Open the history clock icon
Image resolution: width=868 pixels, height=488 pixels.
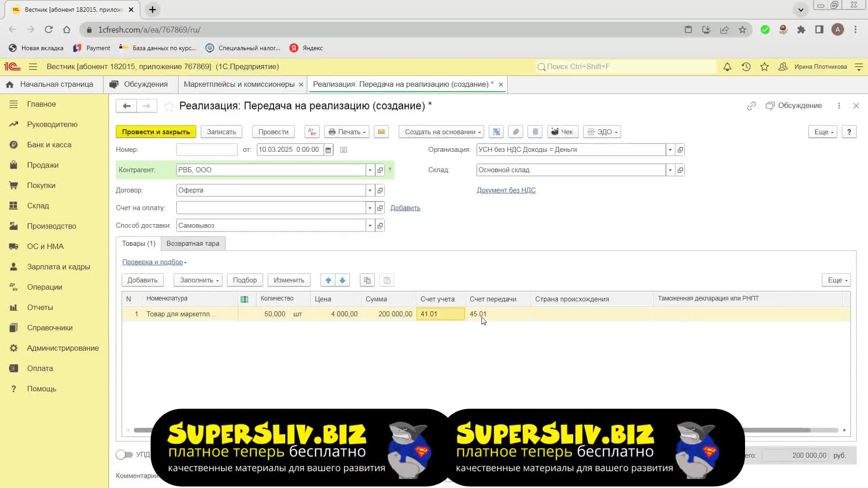pos(746,67)
